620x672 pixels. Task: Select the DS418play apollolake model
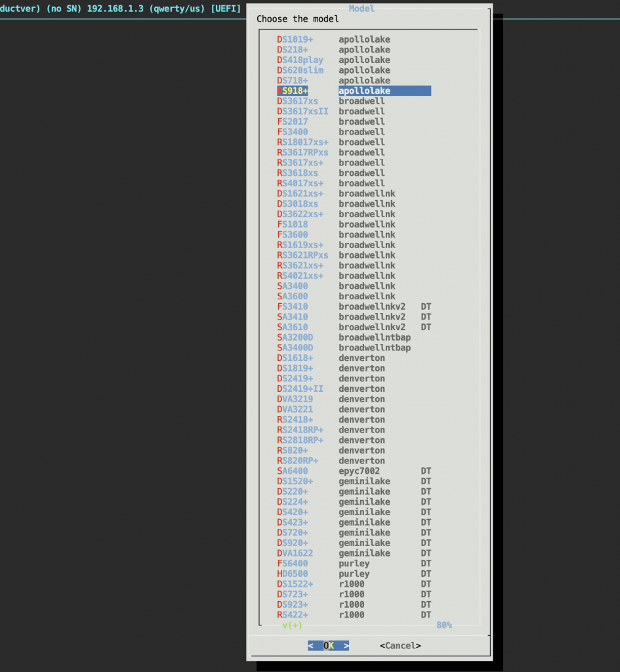[x=300, y=60]
